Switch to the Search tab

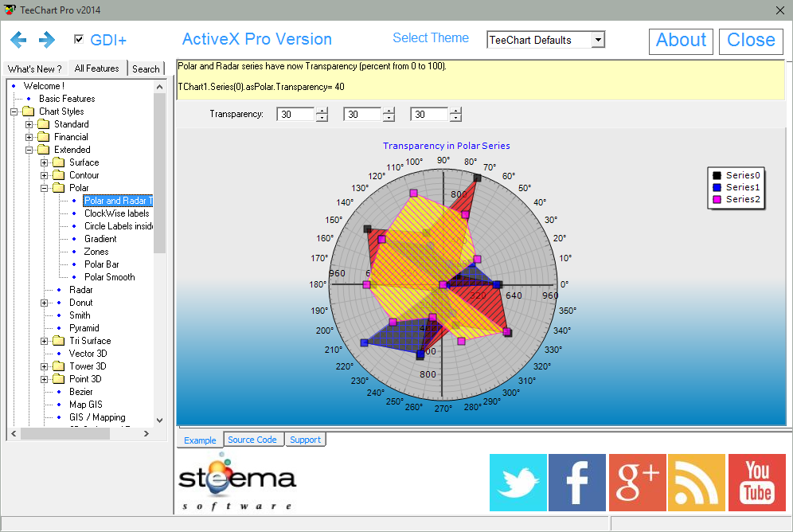[146, 68]
